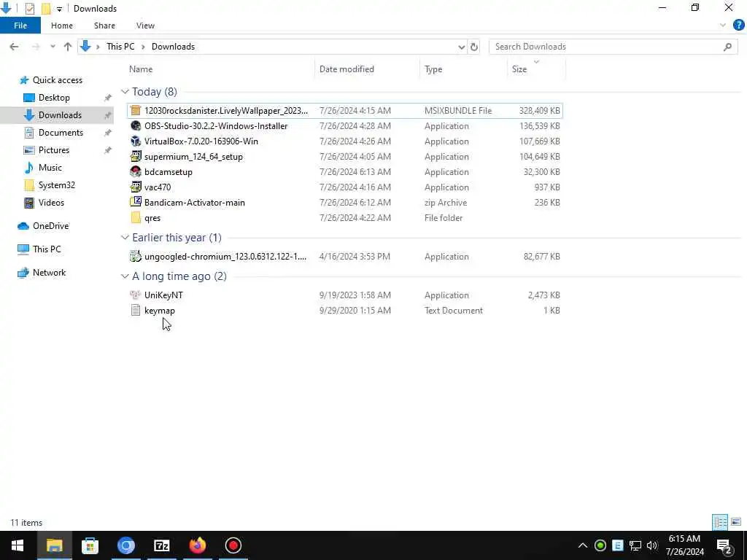Open the notification center icon

point(724,545)
